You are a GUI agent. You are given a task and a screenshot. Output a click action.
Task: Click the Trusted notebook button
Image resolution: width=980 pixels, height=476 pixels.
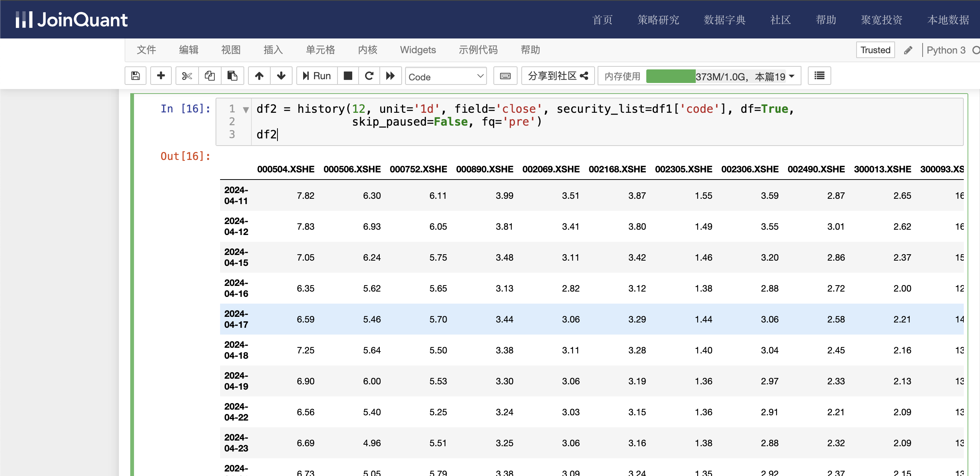pyautogui.click(x=875, y=50)
